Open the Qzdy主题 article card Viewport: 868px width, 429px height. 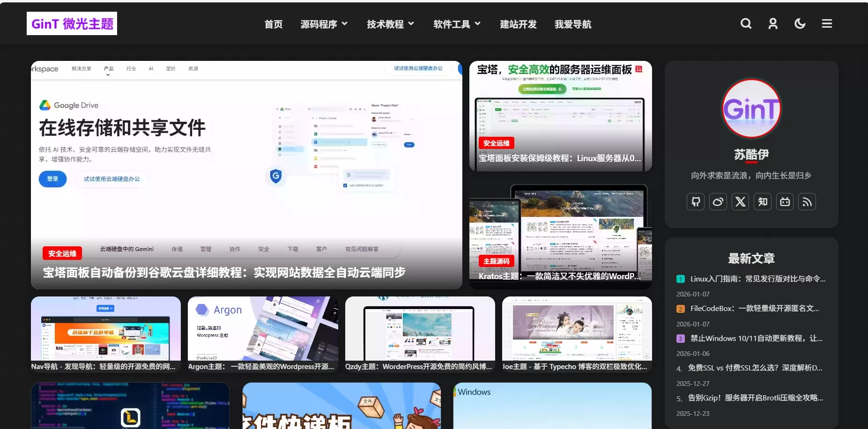click(x=420, y=334)
